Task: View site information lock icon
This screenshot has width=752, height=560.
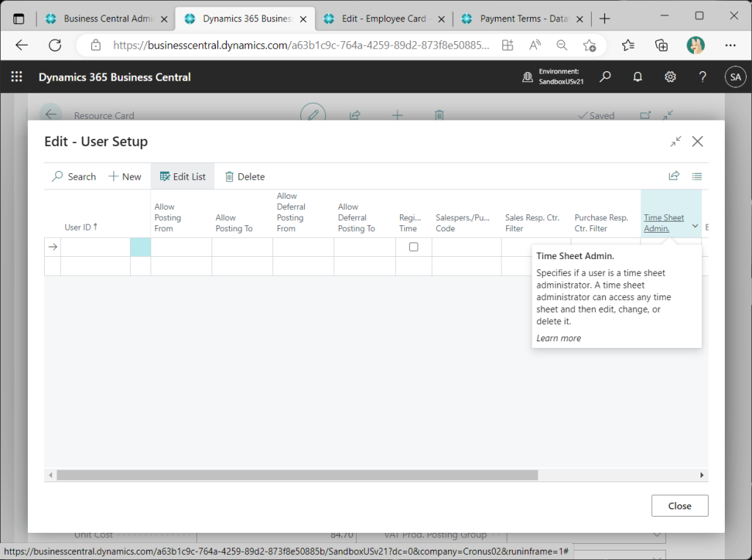Action: tap(96, 46)
